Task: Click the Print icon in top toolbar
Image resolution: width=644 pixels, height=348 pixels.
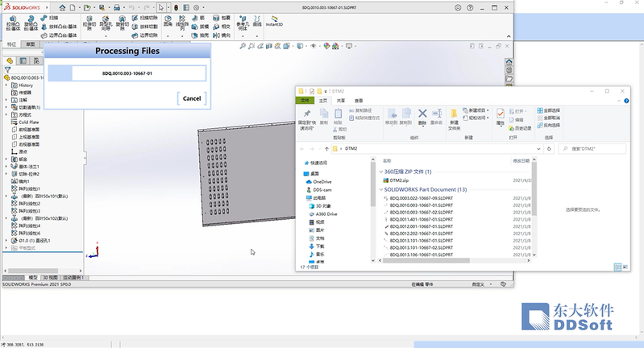Action: click(117, 6)
